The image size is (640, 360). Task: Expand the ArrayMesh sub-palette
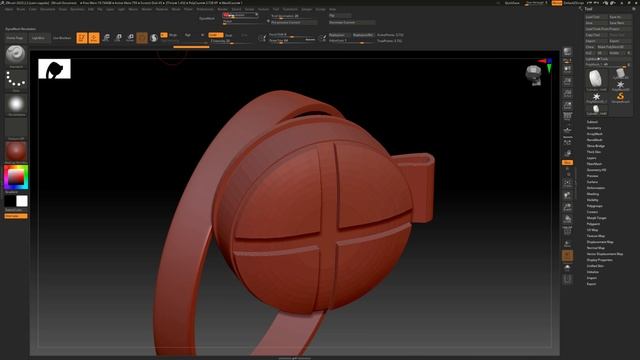click(x=595, y=134)
